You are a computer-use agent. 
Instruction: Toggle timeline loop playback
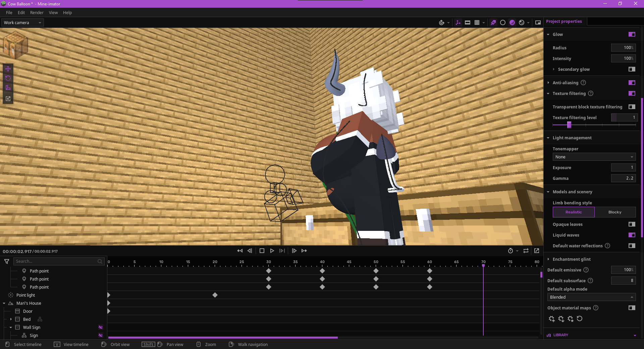[526, 251]
